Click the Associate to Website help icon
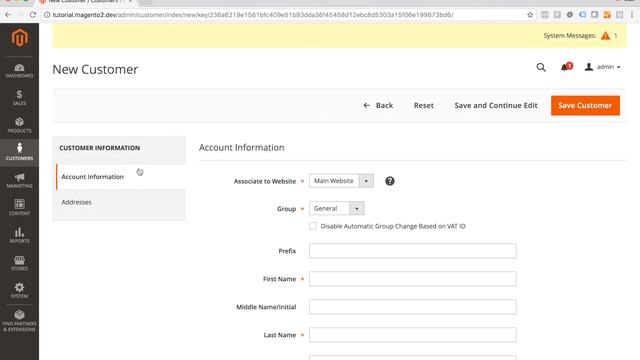This screenshot has height=360, width=640. (390, 181)
